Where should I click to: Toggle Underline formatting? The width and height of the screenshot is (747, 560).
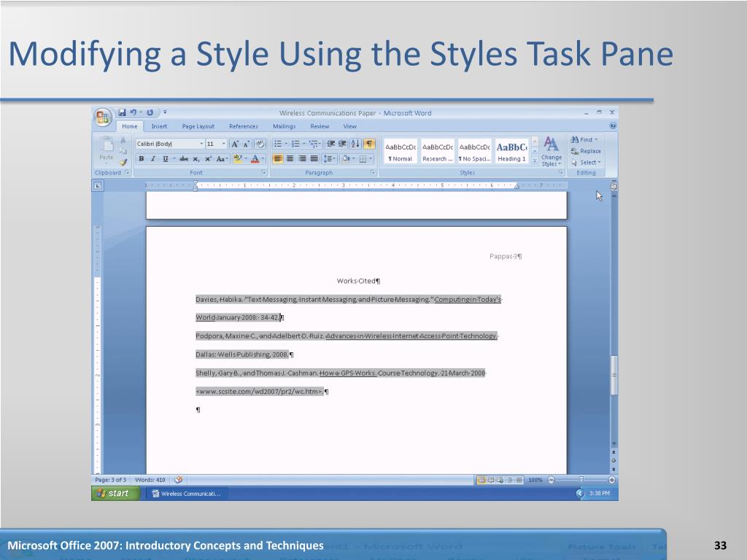(166, 159)
